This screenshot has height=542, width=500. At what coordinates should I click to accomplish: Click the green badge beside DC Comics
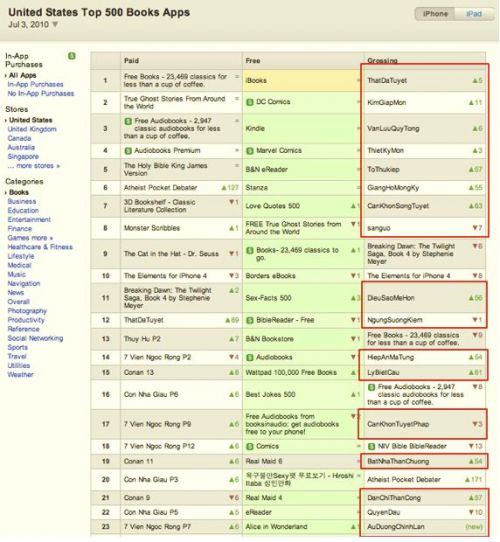[250, 102]
